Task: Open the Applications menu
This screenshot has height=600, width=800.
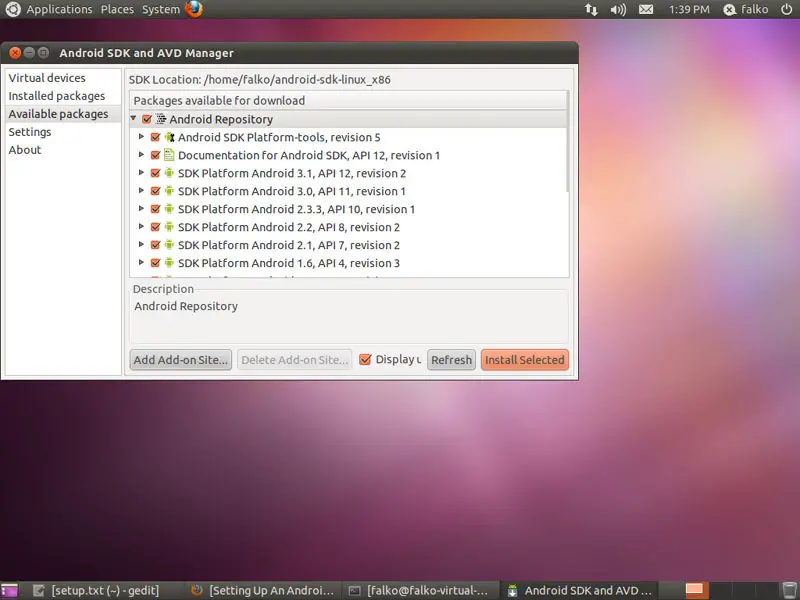Action: coord(59,9)
